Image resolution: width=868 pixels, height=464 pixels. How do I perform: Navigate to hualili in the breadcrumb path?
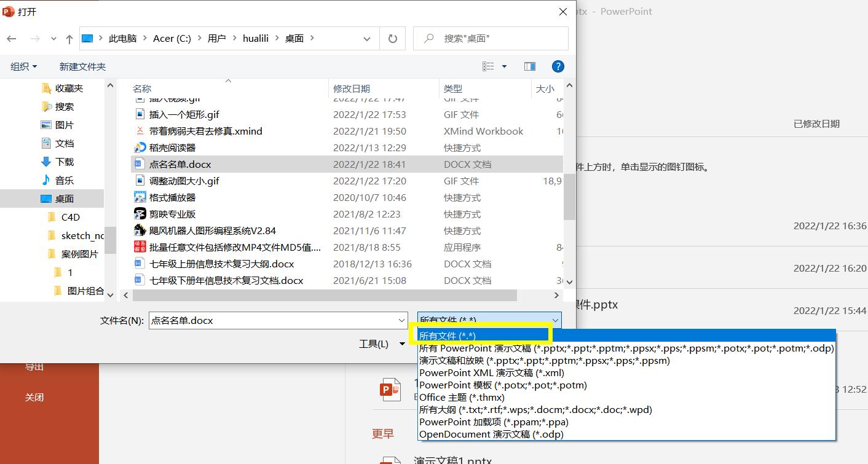coord(256,38)
